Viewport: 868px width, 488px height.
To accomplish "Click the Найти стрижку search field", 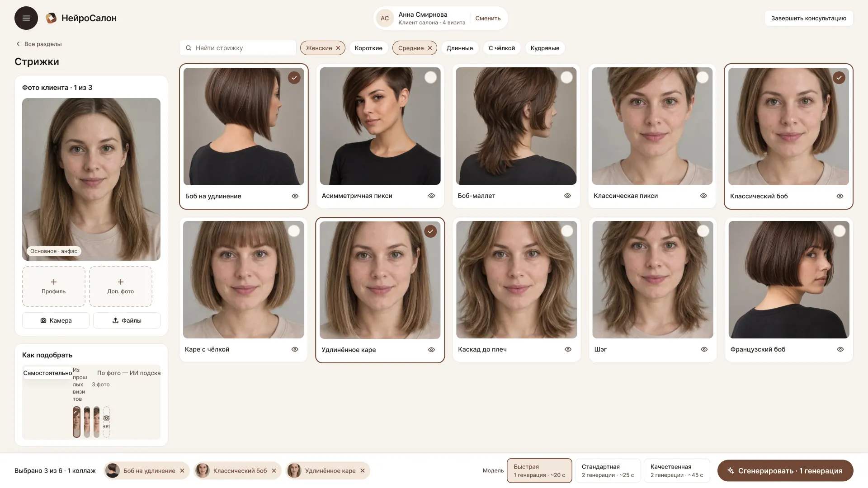I will click(x=238, y=48).
